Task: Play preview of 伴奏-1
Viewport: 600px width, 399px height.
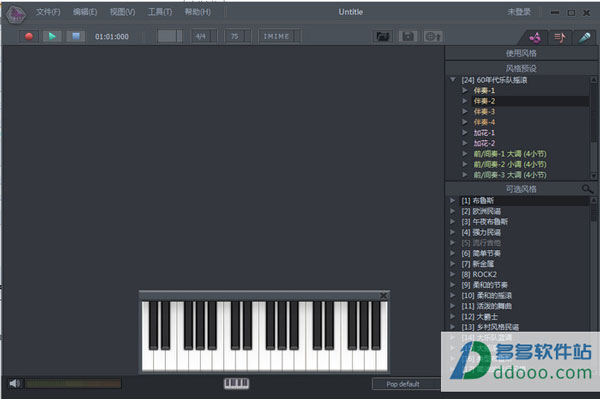Action: point(465,90)
